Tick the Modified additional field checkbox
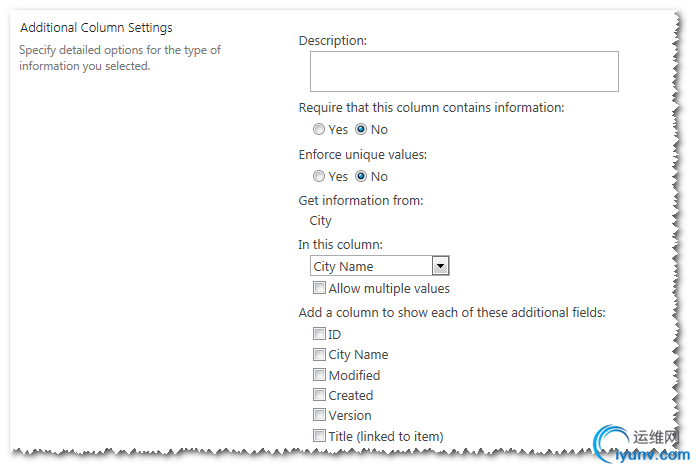Image resolution: width=696 pixels, height=471 pixels. coord(319,375)
